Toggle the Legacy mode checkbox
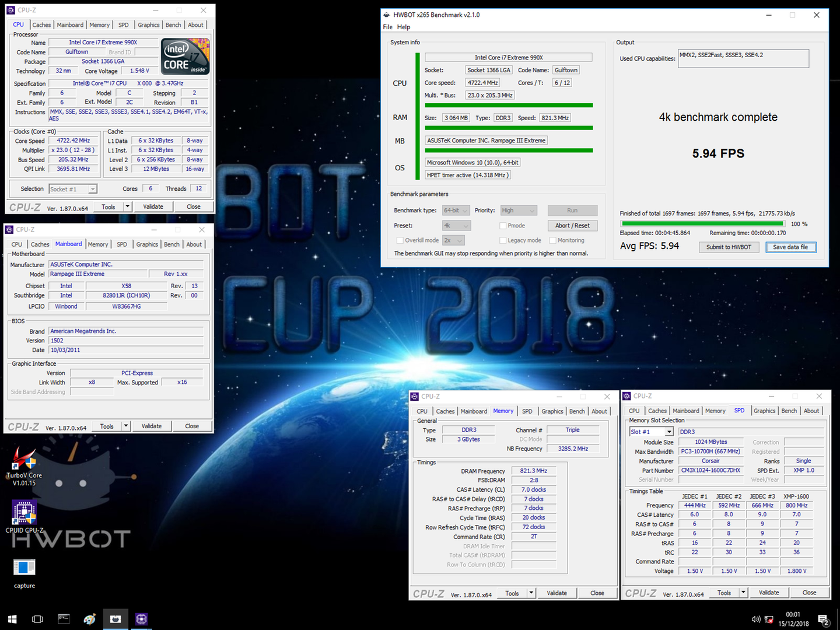This screenshot has width=840, height=630. pos(503,240)
